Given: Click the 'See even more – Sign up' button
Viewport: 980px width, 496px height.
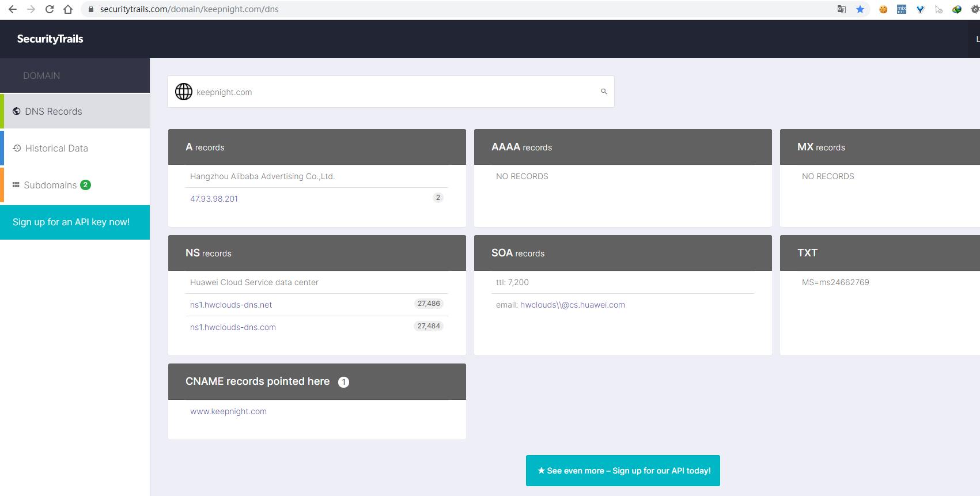Looking at the screenshot, I should tap(623, 471).
